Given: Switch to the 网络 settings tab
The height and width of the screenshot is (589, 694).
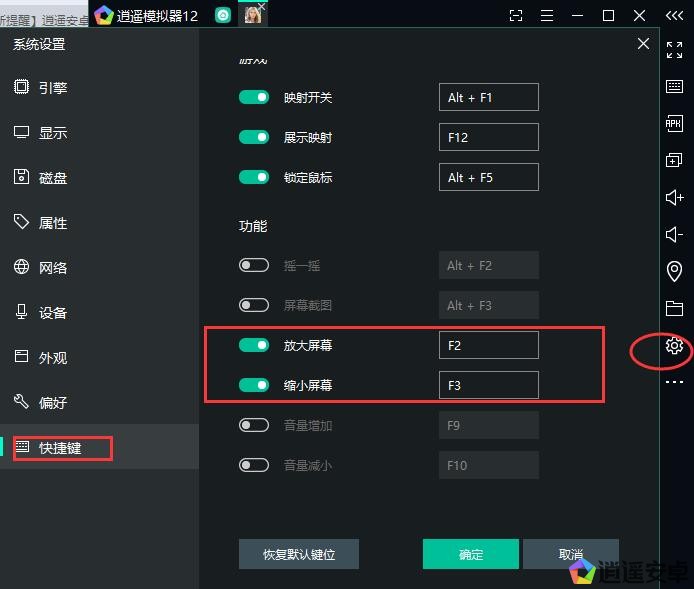Looking at the screenshot, I should tap(53, 268).
